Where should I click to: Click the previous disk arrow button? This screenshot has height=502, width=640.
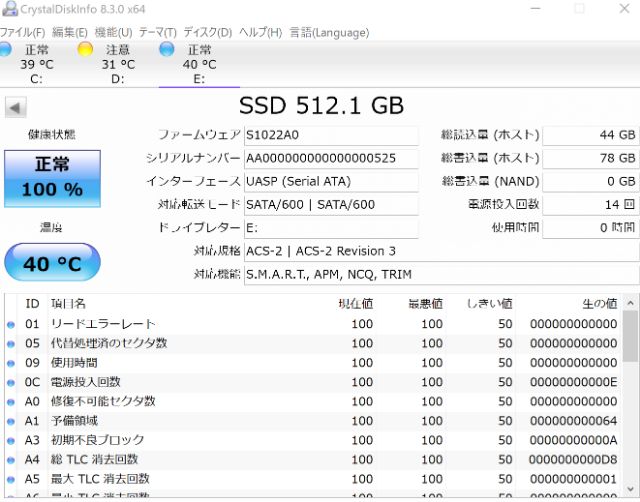tap(16, 108)
